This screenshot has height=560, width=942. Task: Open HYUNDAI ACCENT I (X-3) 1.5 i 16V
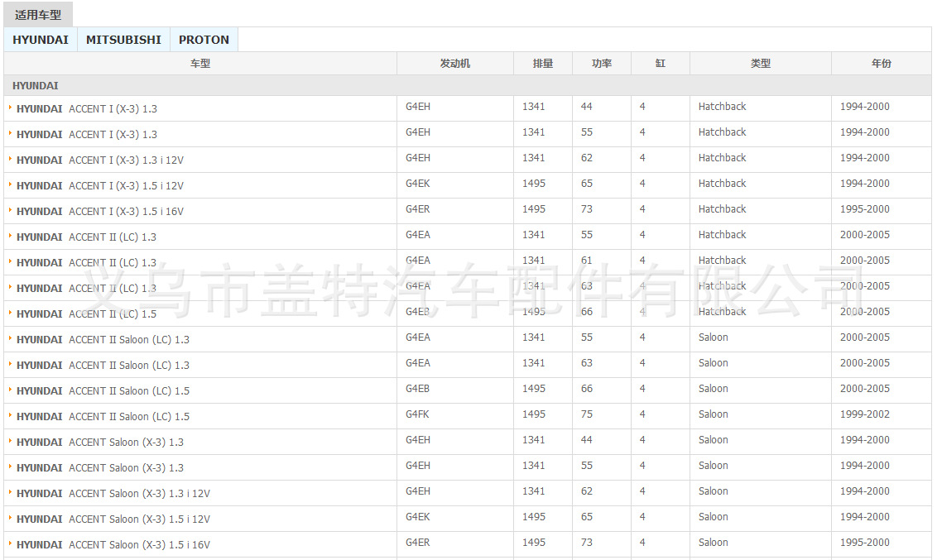(x=99, y=212)
